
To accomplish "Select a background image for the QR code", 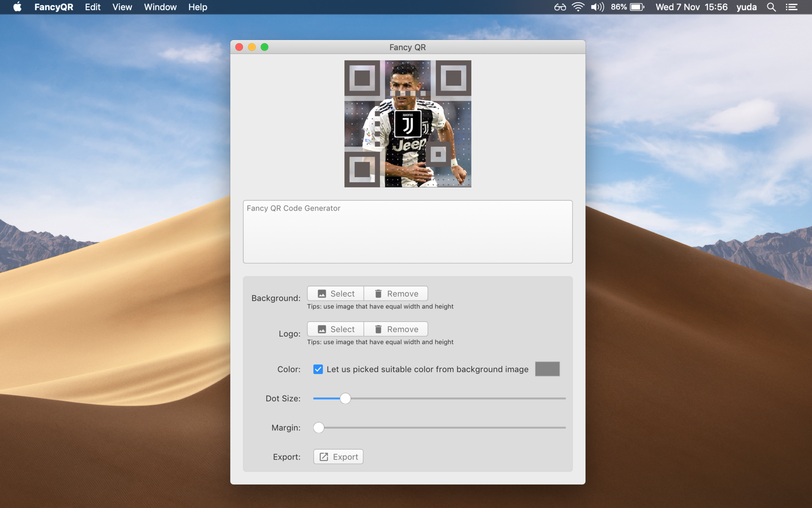I will click(335, 293).
